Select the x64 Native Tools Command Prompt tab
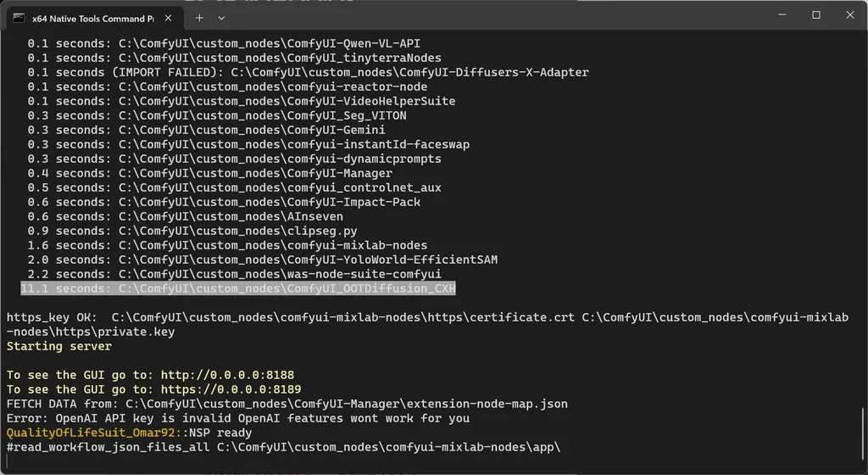The height and width of the screenshot is (475, 868). pyautogui.click(x=93, y=19)
